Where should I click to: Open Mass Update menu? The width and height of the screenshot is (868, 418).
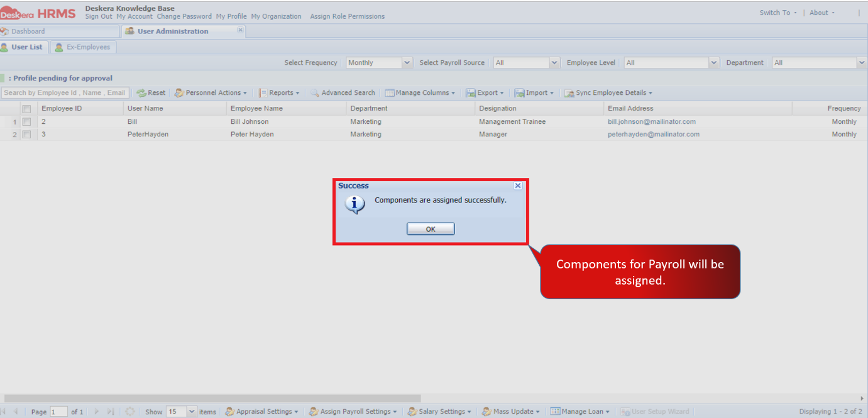pyautogui.click(x=511, y=412)
